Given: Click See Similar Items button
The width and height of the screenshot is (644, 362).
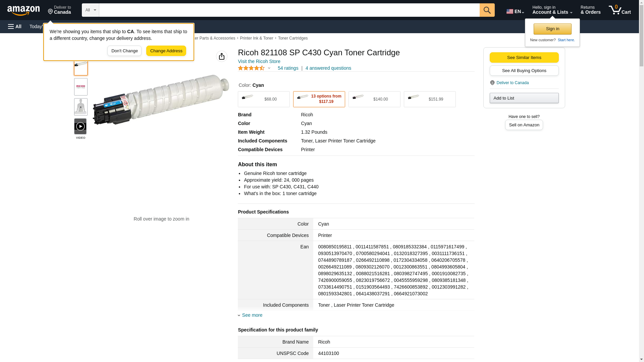Looking at the screenshot, I should coord(524,57).
